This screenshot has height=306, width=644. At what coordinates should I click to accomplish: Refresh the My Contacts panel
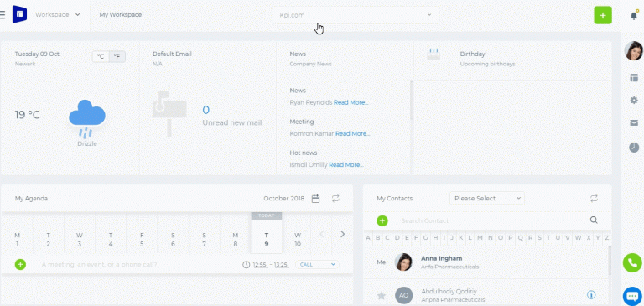[x=594, y=199]
